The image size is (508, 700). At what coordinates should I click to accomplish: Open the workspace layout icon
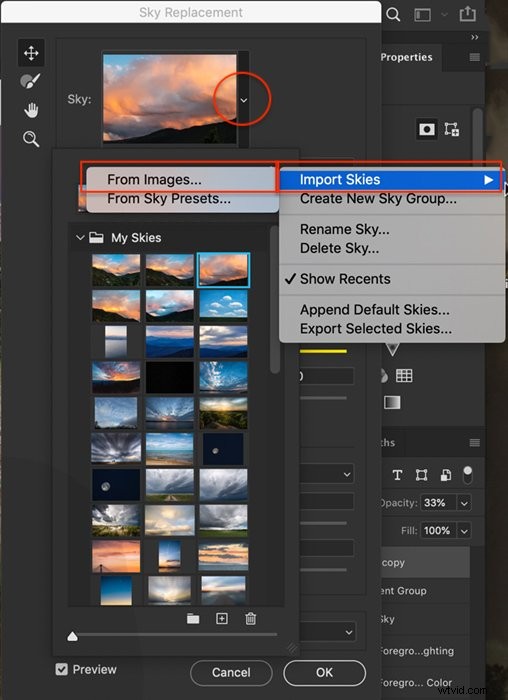click(x=422, y=15)
